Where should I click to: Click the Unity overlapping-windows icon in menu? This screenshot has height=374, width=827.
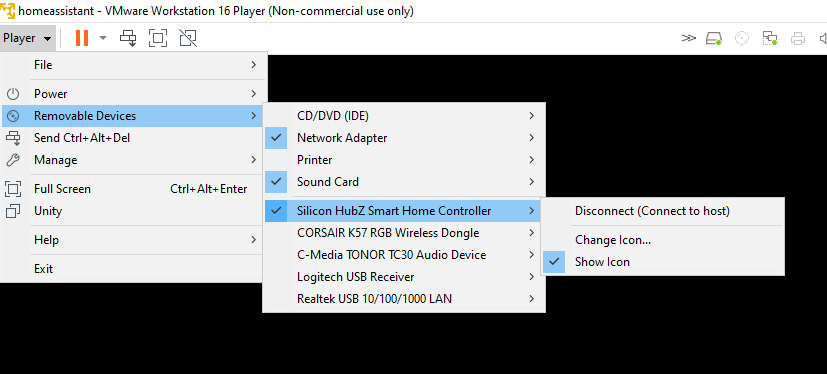click(x=13, y=210)
